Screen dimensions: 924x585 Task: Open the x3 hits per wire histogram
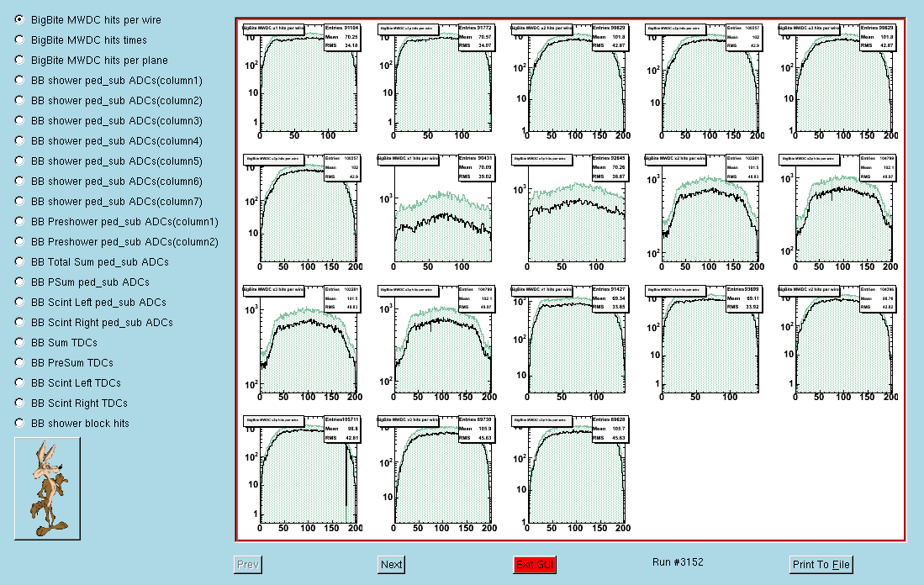pyautogui.click(x=302, y=344)
